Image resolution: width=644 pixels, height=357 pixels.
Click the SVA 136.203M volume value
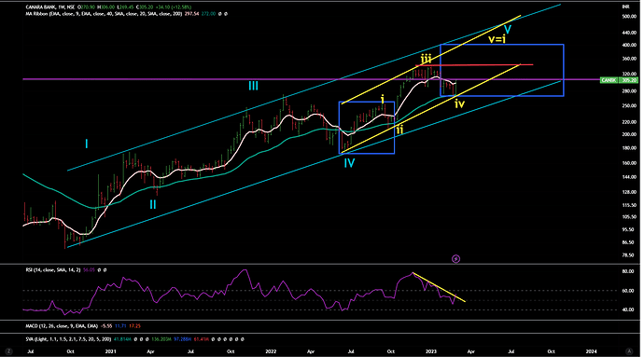(x=161, y=339)
